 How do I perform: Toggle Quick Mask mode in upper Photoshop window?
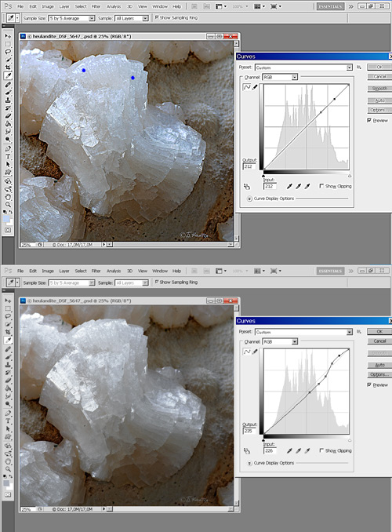coord(8,231)
